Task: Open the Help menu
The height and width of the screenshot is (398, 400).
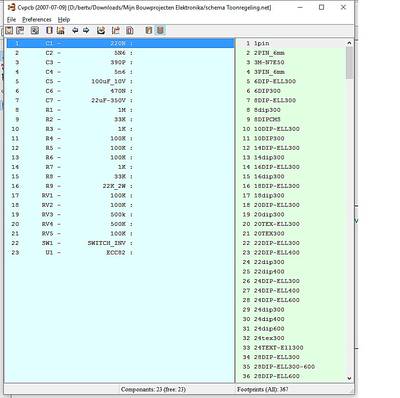Action: (x=64, y=20)
